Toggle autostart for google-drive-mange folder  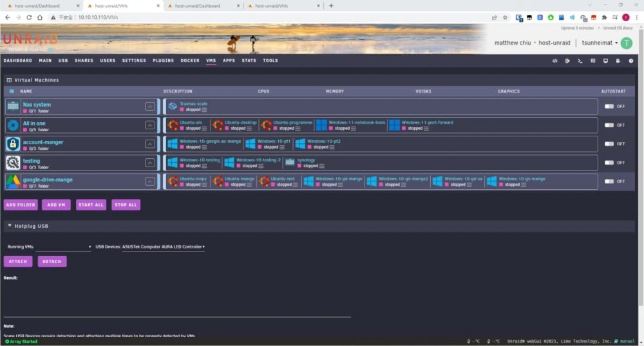(x=609, y=181)
